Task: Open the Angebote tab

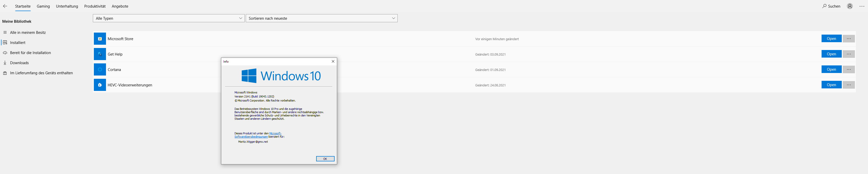Action: (x=120, y=6)
